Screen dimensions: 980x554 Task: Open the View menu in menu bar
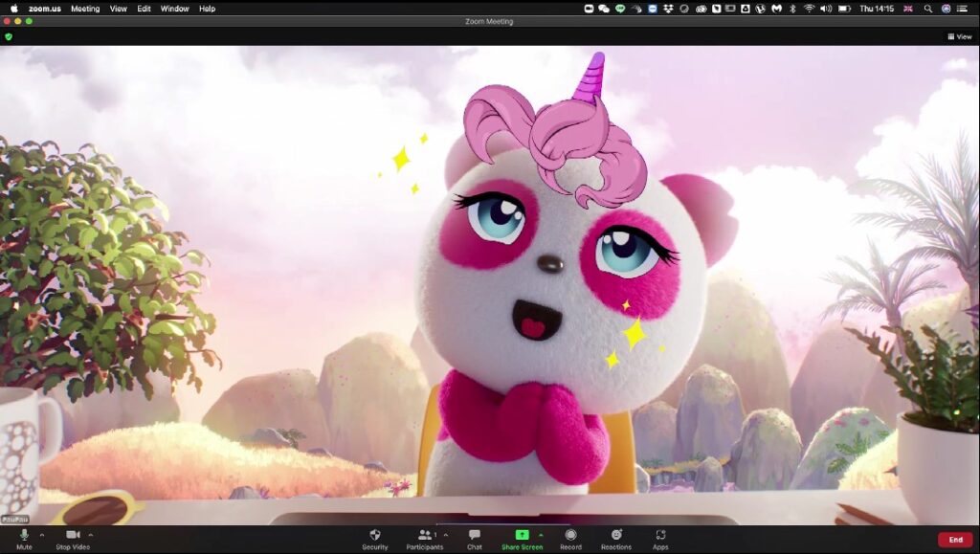(118, 9)
